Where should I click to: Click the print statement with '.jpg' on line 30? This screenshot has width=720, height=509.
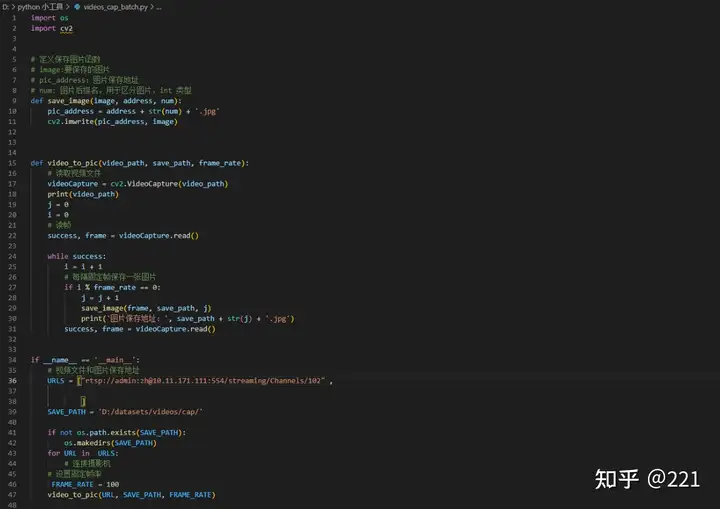(188, 319)
